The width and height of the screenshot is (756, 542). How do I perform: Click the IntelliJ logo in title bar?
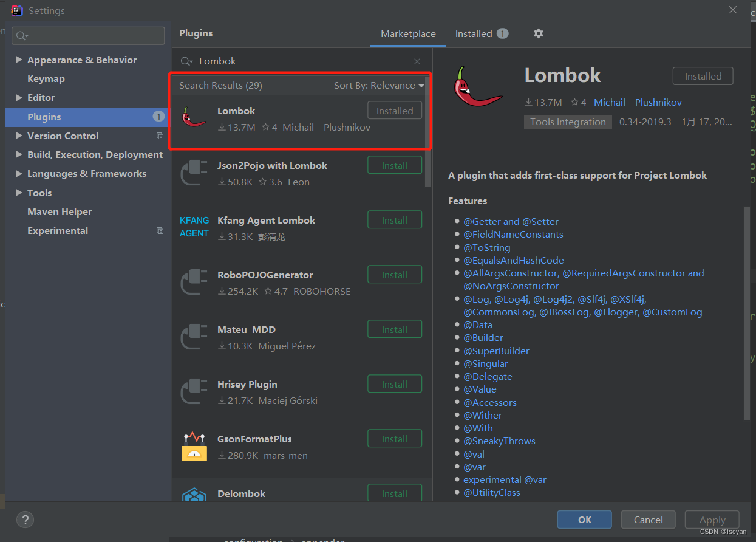pos(17,10)
